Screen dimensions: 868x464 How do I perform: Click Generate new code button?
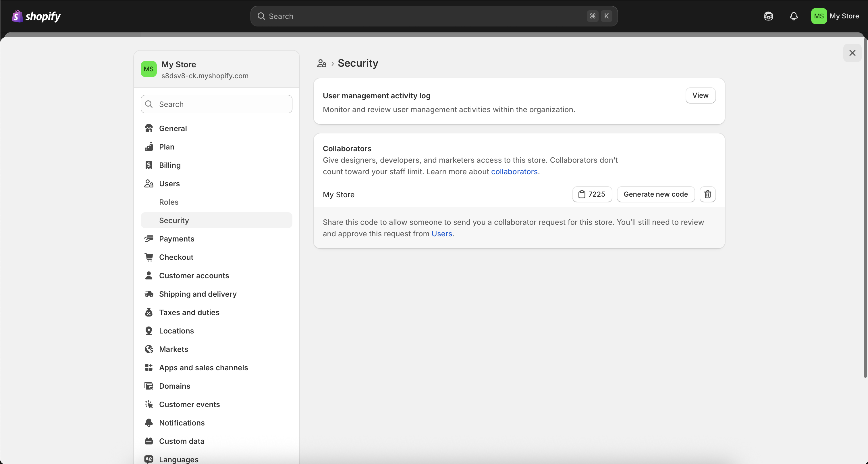point(655,194)
